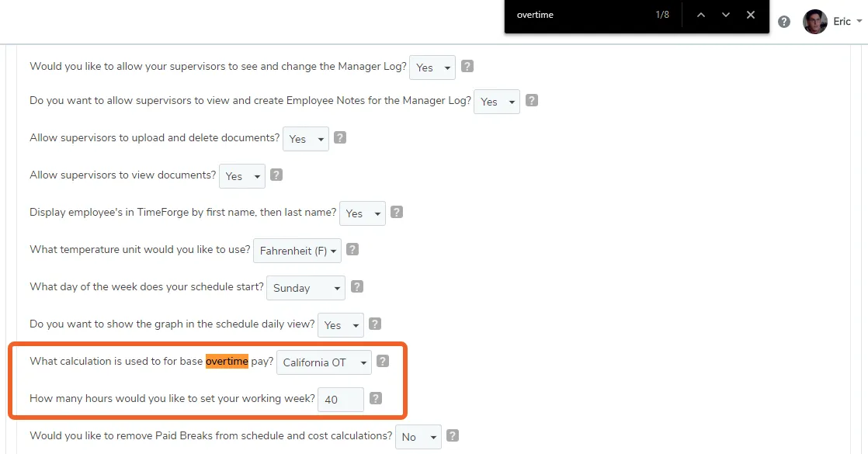Screen dimensions: 868x454
Task: Open the Eric user account menu
Action: [x=848, y=22]
